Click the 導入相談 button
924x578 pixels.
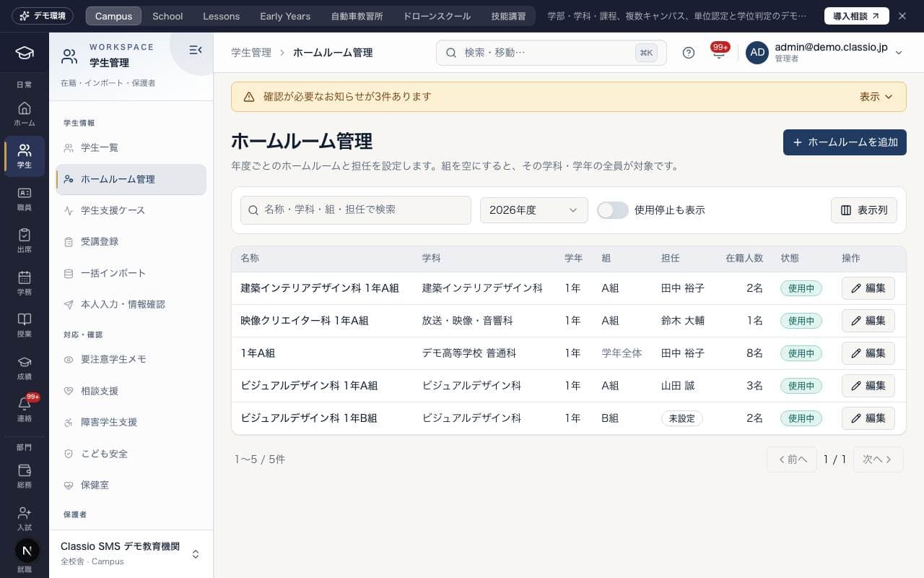(x=857, y=16)
